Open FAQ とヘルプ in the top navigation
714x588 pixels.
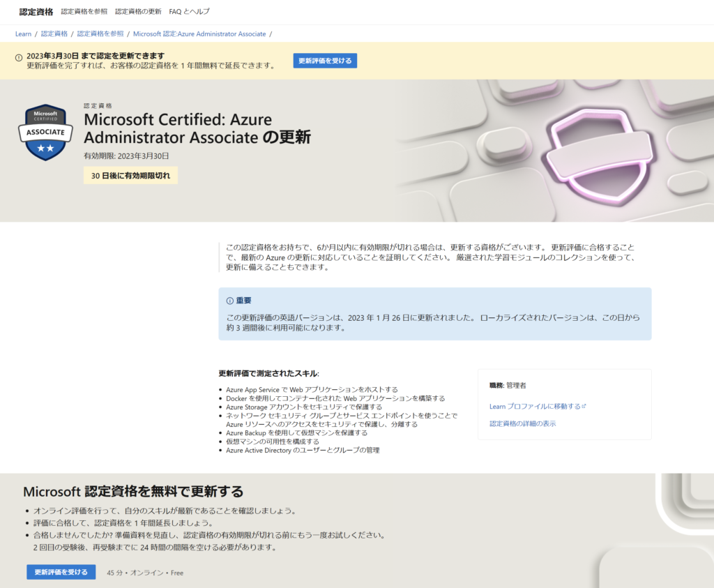pos(189,11)
